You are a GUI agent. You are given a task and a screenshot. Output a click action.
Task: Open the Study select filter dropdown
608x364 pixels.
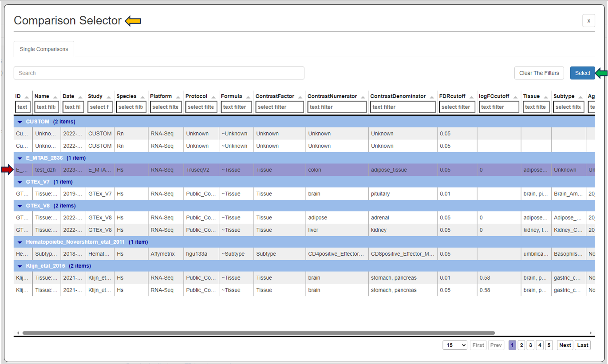point(100,107)
